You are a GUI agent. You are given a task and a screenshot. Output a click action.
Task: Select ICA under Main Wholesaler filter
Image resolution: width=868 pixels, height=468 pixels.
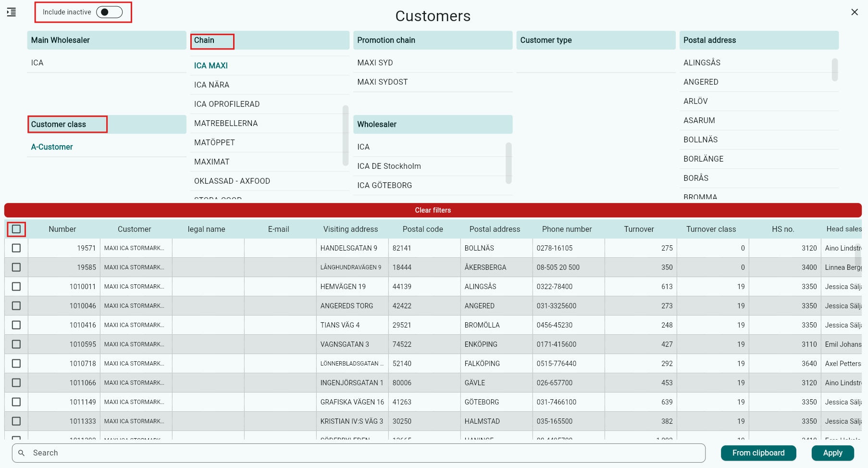[x=107, y=63]
